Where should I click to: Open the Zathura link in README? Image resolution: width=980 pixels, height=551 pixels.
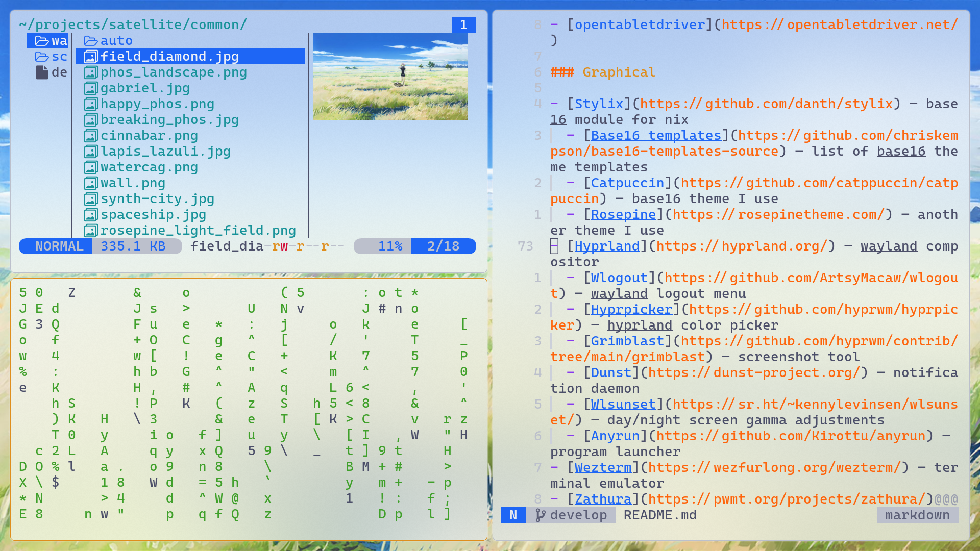click(x=603, y=499)
